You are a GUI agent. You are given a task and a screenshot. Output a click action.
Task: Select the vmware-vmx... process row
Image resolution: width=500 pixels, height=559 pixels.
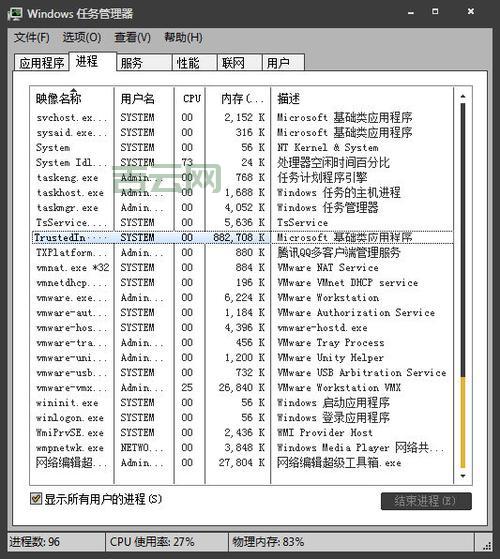click(x=242, y=387)
